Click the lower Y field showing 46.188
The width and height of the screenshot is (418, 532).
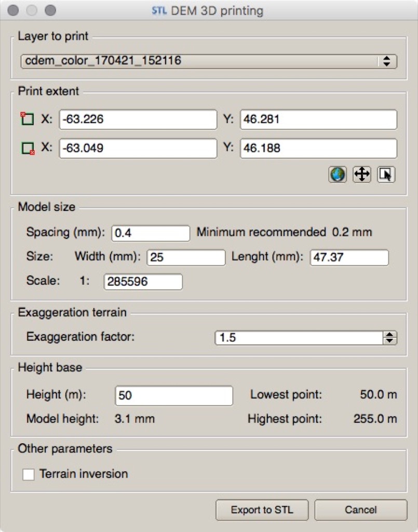pos(318,148)
